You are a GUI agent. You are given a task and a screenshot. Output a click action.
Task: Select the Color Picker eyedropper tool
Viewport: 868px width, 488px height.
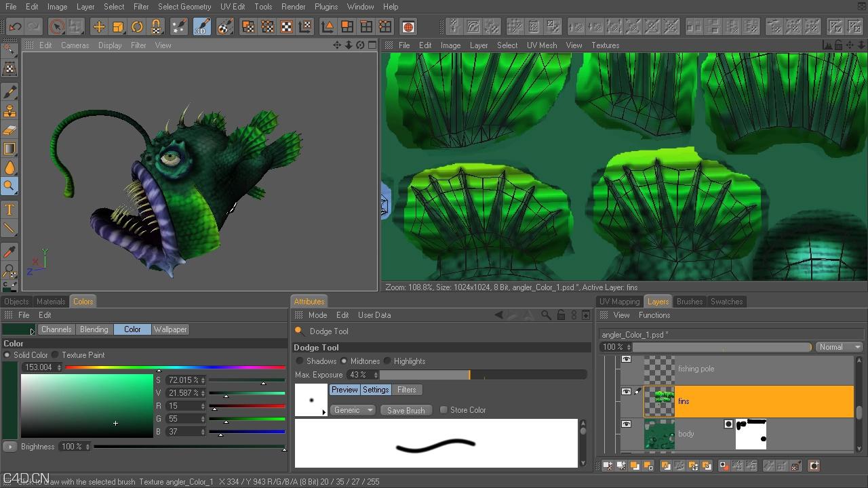coord(9,251)
